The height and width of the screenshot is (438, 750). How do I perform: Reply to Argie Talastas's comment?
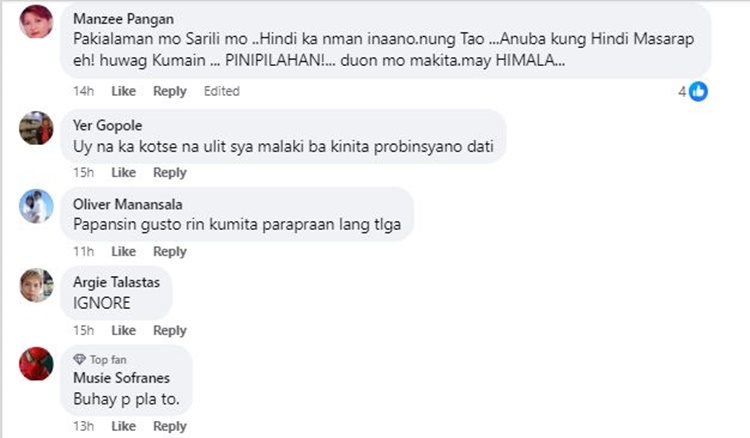pos(169,330)
